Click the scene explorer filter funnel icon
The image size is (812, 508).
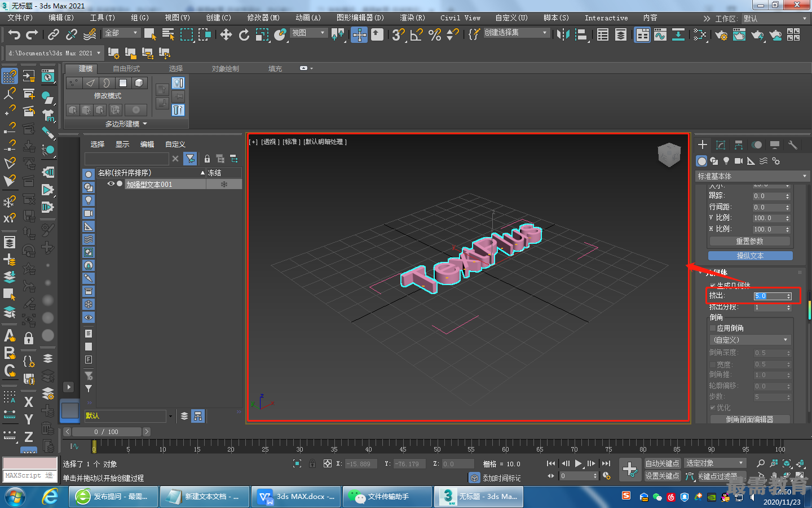click(191, 159)
